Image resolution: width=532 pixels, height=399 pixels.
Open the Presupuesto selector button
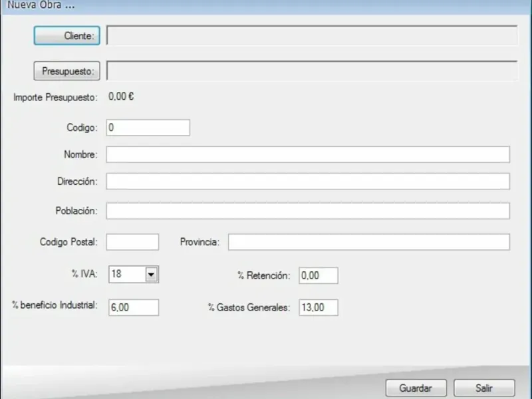click(67, 71)
